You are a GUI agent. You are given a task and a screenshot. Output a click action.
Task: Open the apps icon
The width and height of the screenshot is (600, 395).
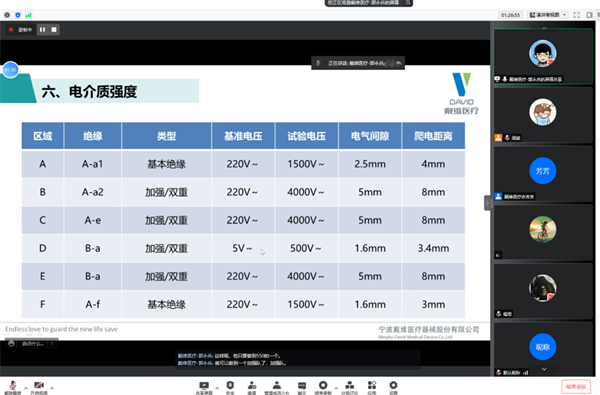point(372,387)
